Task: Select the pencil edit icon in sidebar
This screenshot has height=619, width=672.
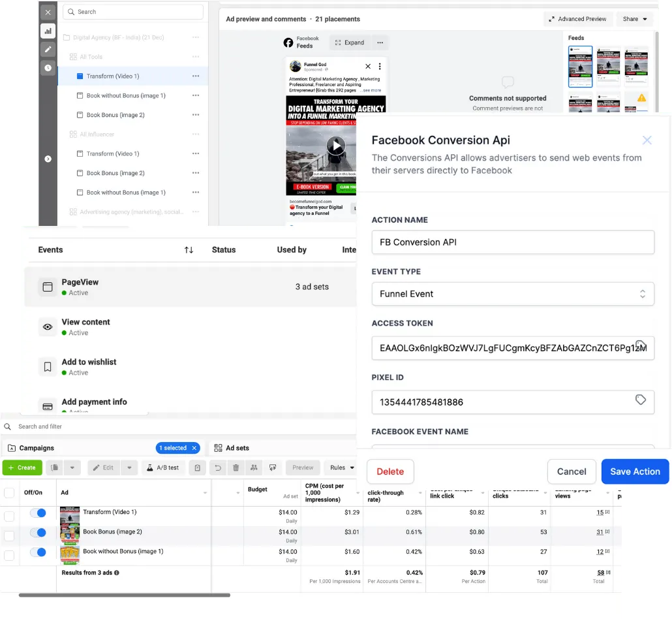Action: click(48, 50)
